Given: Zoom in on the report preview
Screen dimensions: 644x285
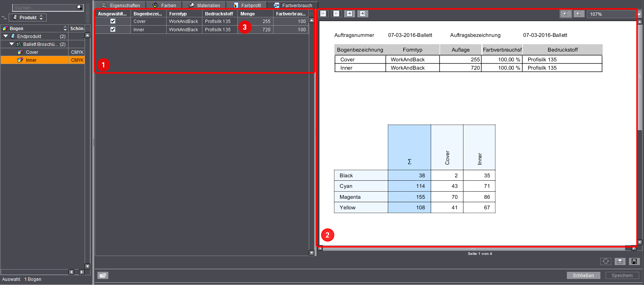Looking at the screenshot, I should (x=566, y=14).
